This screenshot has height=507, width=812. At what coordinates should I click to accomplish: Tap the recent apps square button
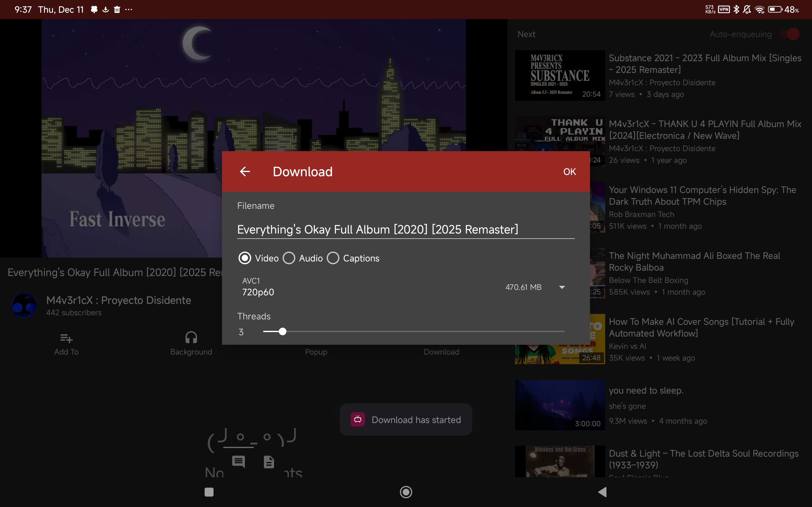[209, 492]
